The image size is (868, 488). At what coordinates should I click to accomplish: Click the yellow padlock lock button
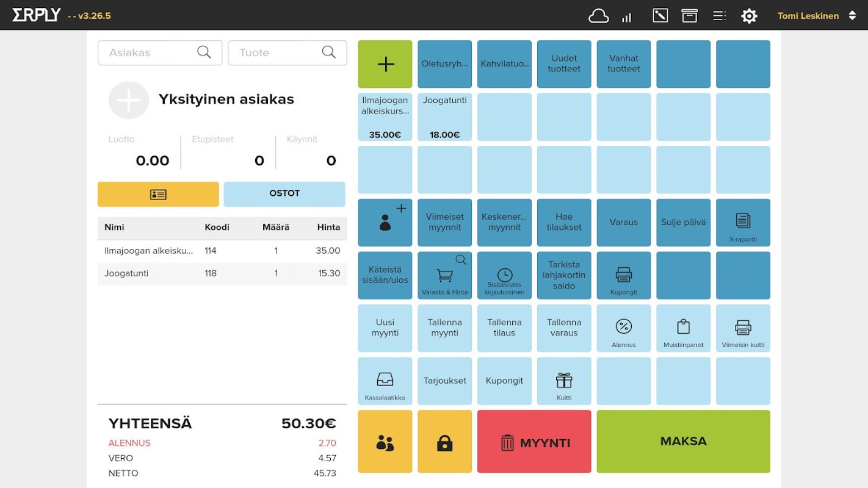(x=445, y=442)
